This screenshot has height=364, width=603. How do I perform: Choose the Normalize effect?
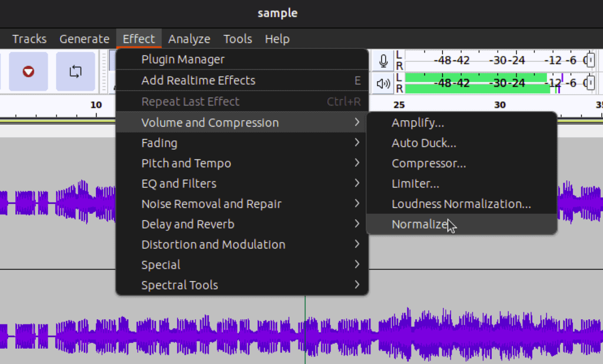462,224
